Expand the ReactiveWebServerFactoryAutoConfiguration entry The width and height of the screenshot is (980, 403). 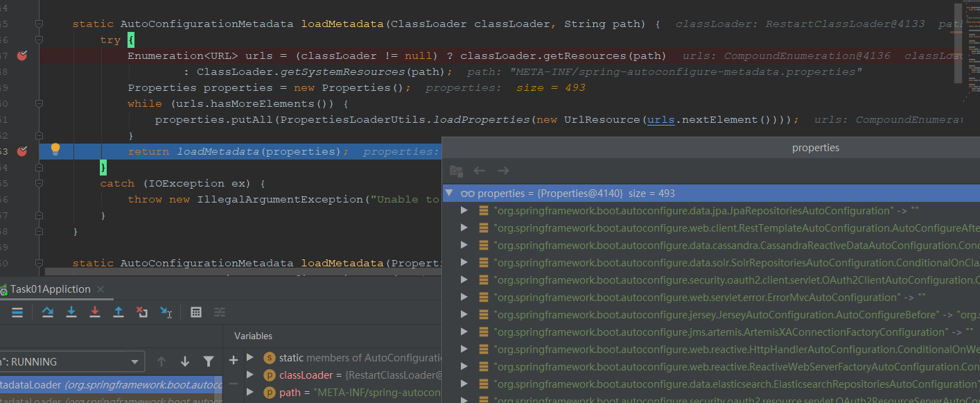(x=464, y=366)
